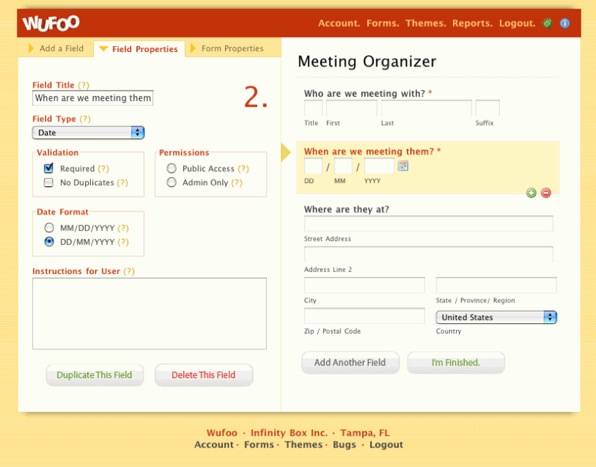Open Account in top navigation
The image size is (596, 467).
coord(339,23)
